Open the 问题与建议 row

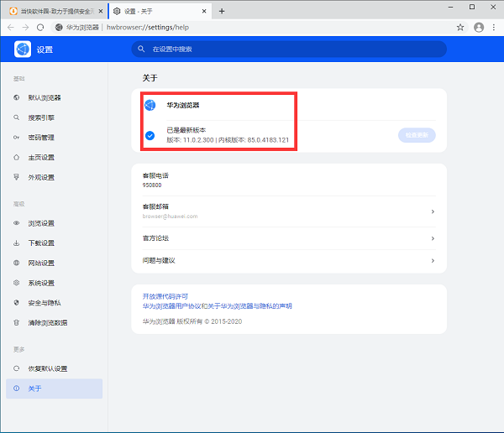[x=289, y=261]
